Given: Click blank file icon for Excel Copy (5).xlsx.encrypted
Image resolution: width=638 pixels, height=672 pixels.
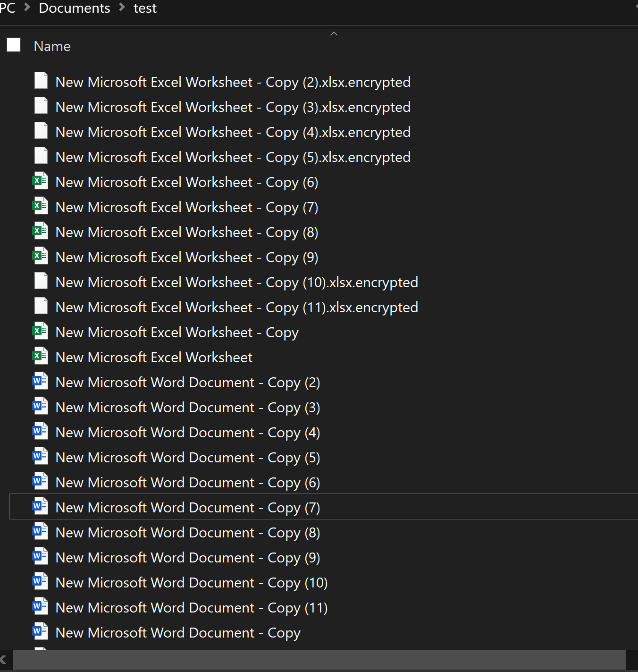Looking at the screenshot, I should point(41,156).
